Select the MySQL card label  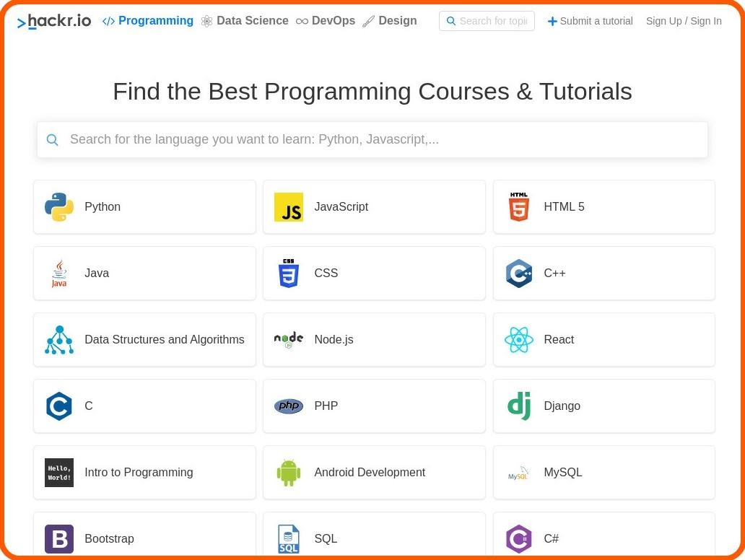(x=562, y=473)
